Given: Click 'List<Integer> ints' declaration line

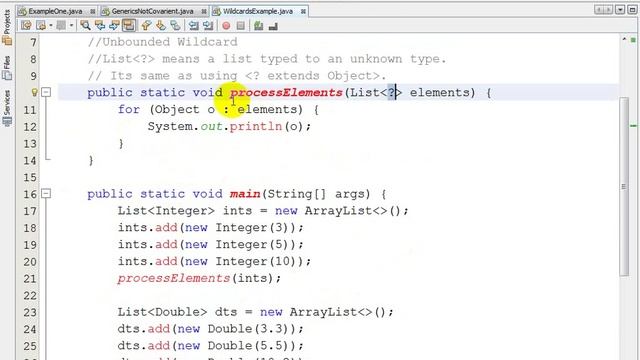Looking at the screenshot, I should point(263,211).
